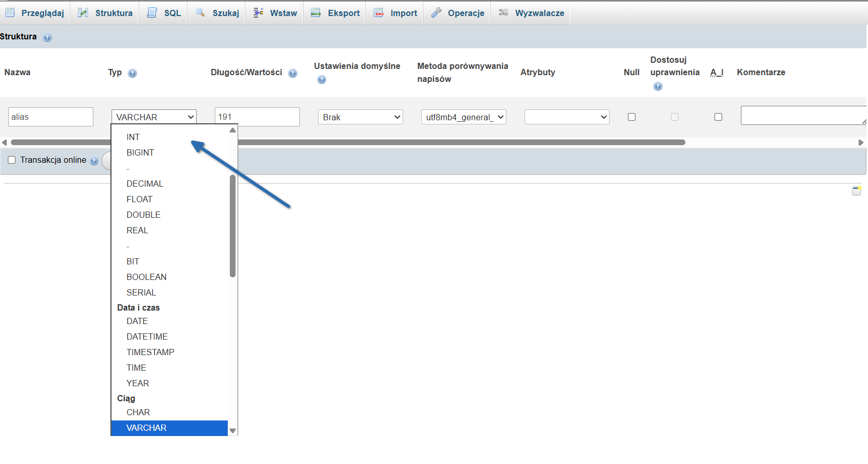Click the help icon beside Długość/Wartości
The image size is (868, 464).
pyautogui.click(x=293, y=73)
